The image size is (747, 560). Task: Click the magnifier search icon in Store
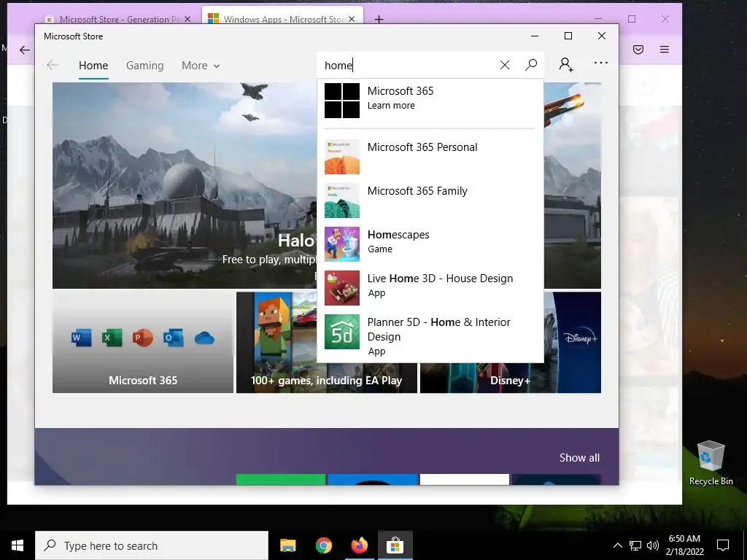531,65
